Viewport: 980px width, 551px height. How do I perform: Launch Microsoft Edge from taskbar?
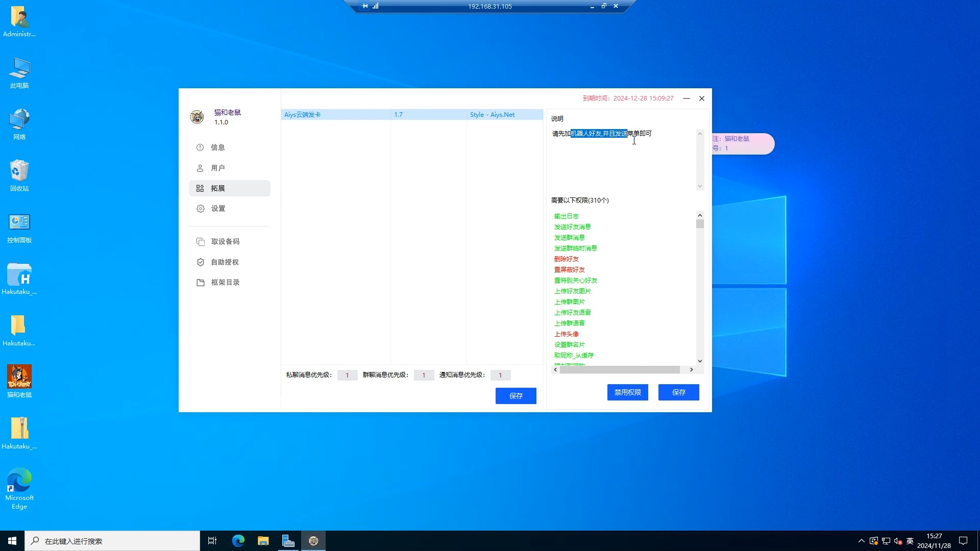238,541
